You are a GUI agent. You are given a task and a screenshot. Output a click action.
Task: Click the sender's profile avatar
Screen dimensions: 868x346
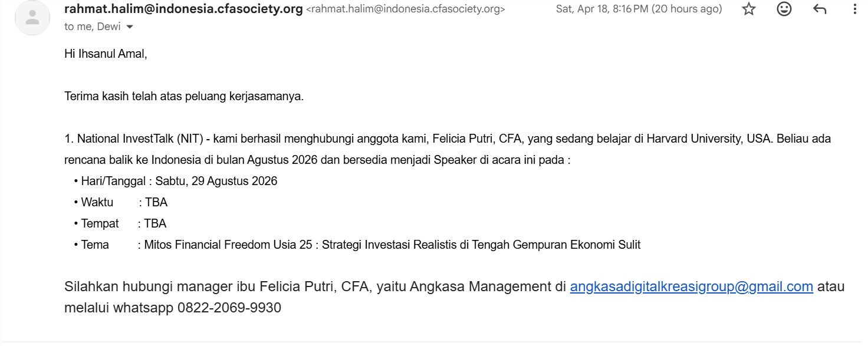coord(33,18)
